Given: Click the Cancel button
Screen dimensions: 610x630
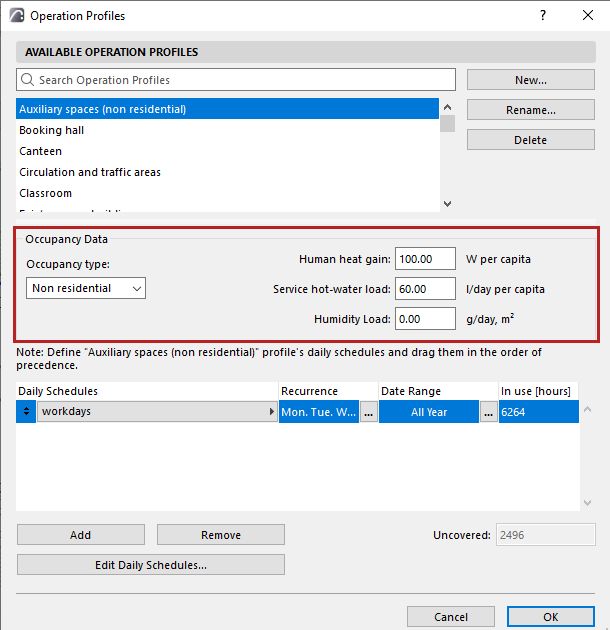Looking at the screenshot, I should pyautogui.click(x=450, y=617).
